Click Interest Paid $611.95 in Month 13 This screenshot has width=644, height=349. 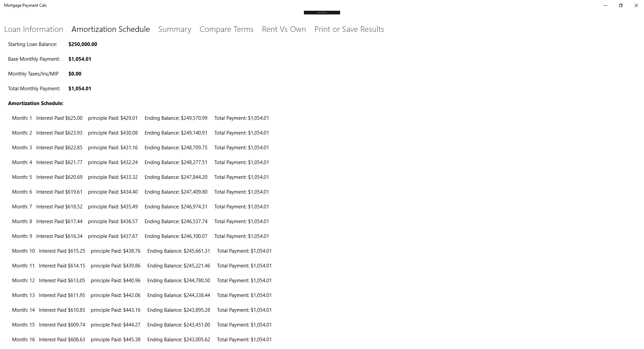62,295
